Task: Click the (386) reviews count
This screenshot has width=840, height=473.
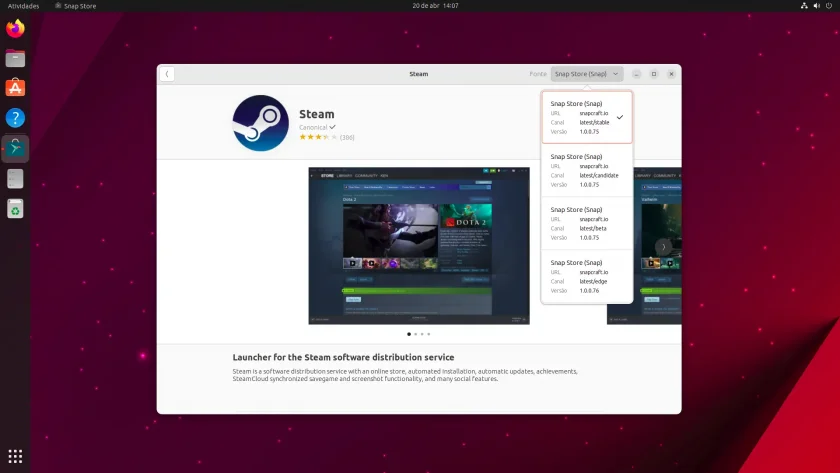Action: pyautogui.click(x=347, y=137)
